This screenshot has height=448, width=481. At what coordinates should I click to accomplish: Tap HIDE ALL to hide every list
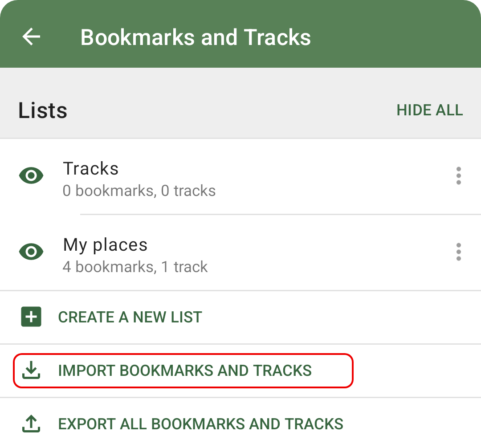[429, 110]
